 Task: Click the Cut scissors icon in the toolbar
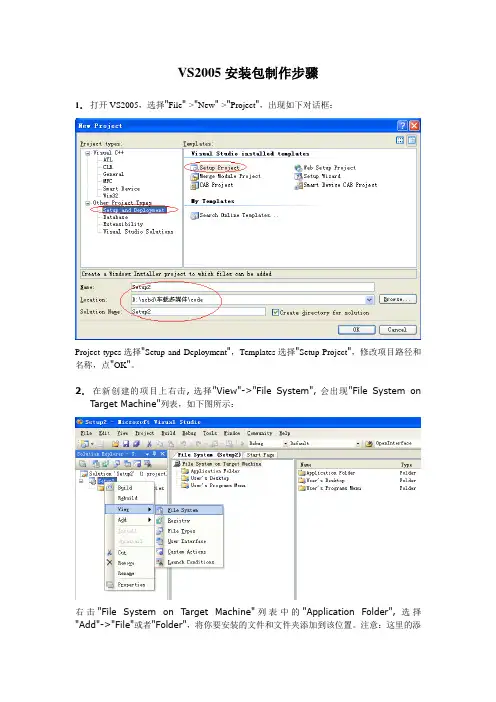coord(149,443)
